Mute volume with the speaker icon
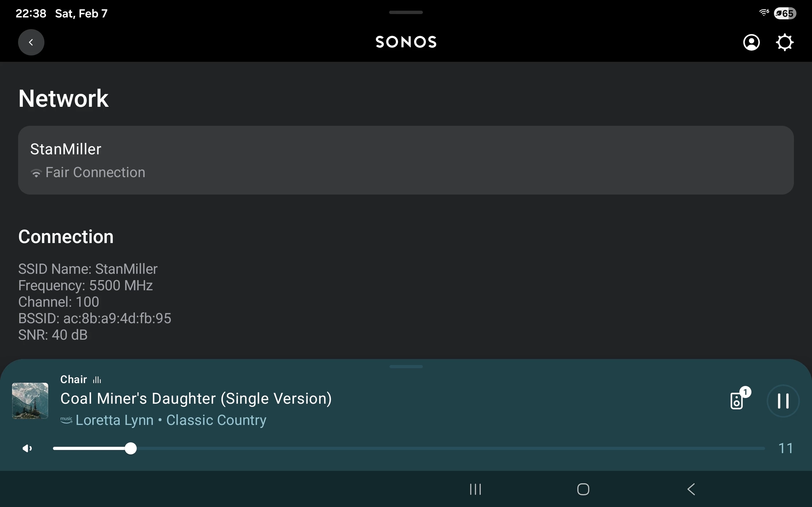 point(27,448)
